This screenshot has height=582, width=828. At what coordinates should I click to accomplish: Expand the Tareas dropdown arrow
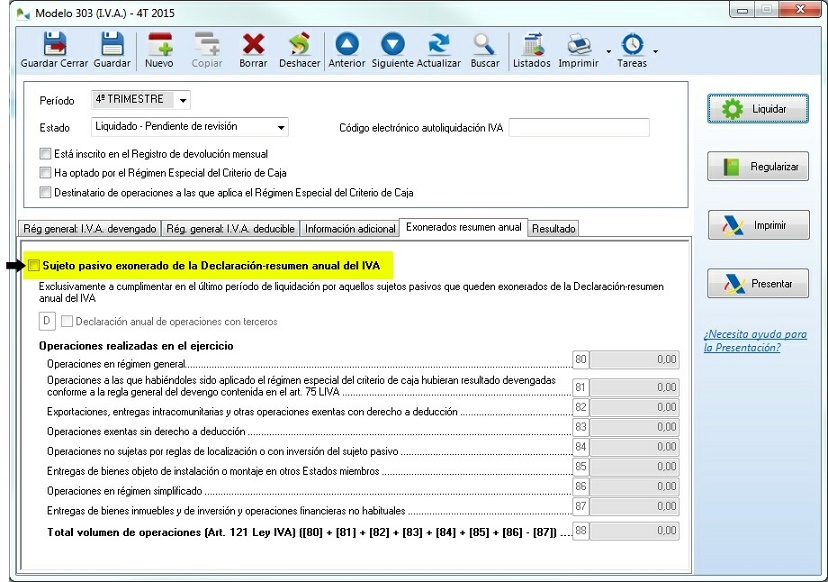tap(655, 50)
